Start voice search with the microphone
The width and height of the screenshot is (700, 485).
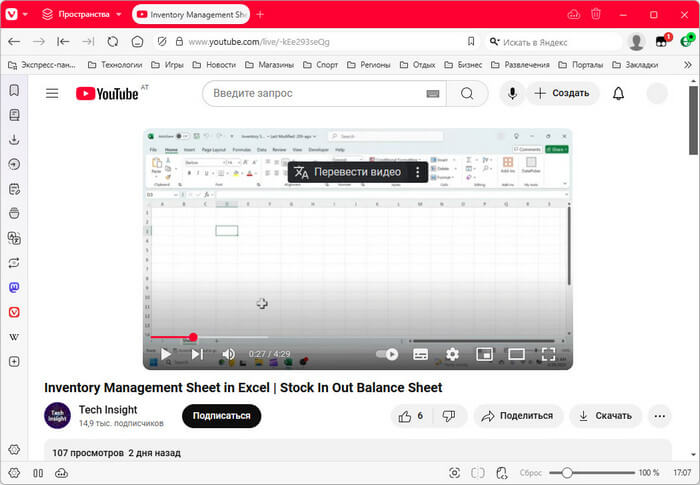tap(512, 93)
